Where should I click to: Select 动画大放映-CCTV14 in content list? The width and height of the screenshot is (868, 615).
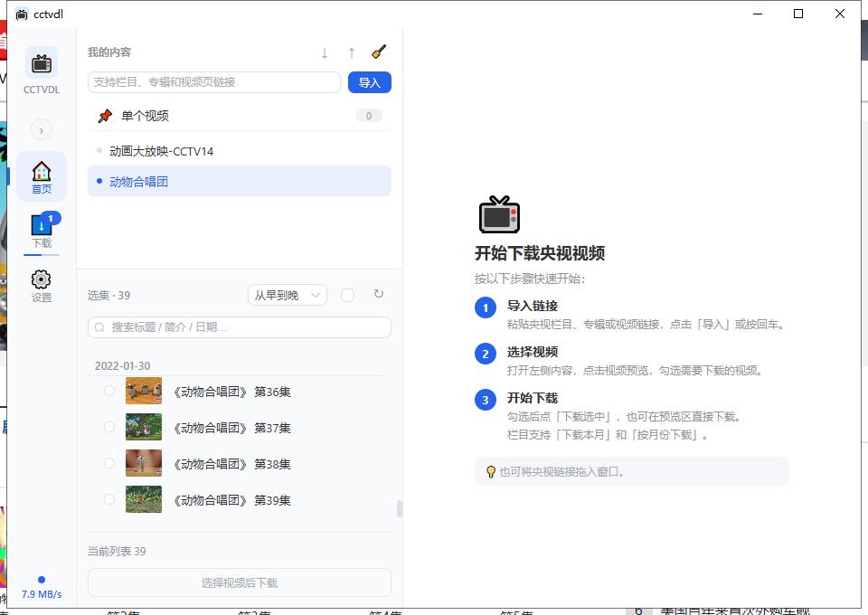pos(239,151)
